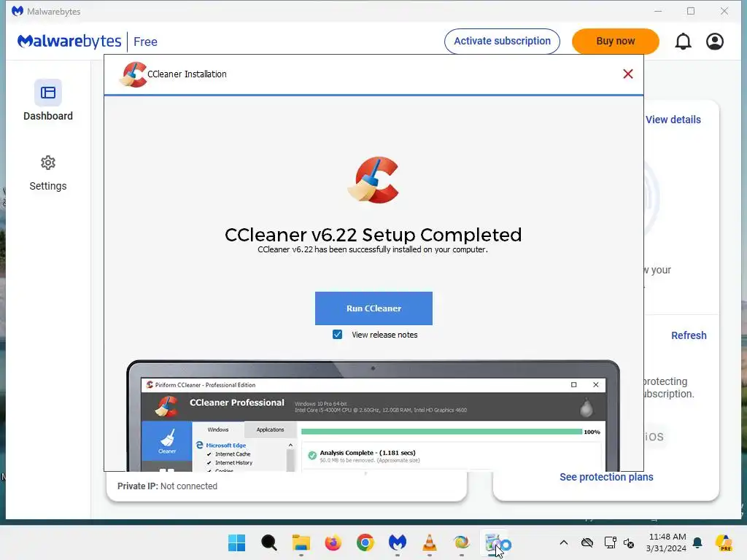This screenshot has width=747, height=560.
Task: Click the orange Buy now button
Action: (x=616, y=41)
